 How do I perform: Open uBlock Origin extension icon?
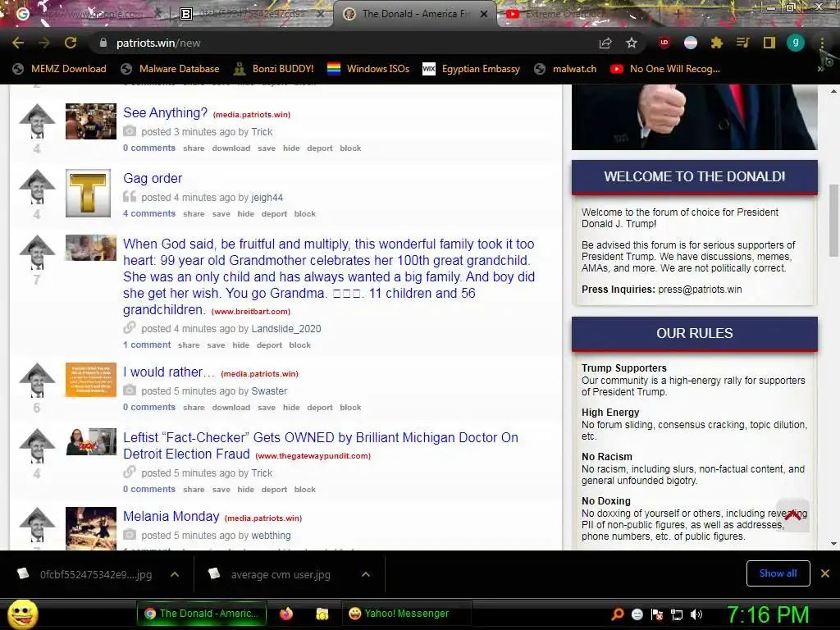point(664,43)
